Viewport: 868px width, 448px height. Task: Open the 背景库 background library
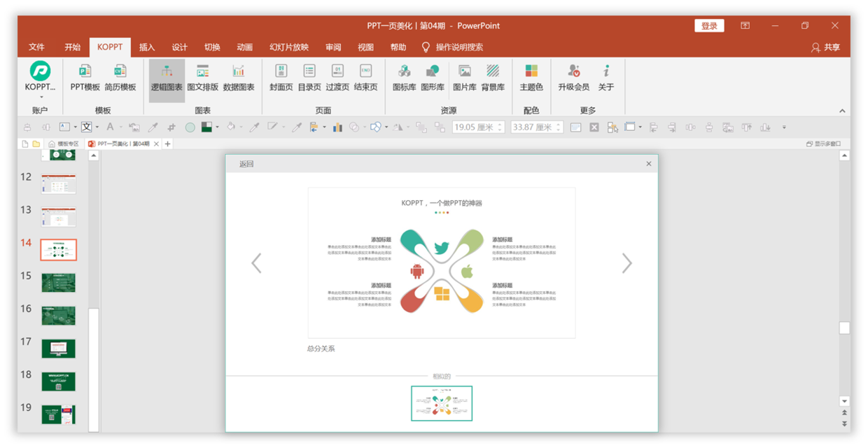(493, 78)
